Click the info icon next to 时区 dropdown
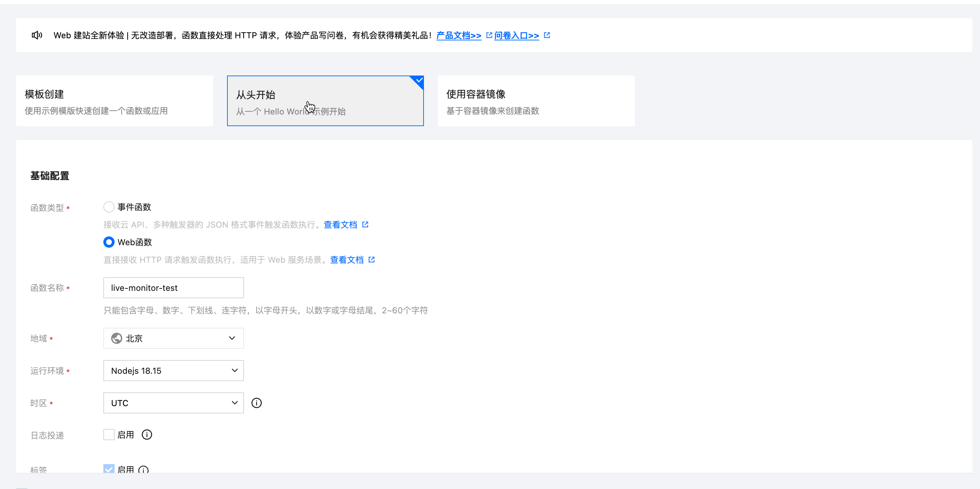The width and height of the screenshot is (980, 489). point(256,403)
